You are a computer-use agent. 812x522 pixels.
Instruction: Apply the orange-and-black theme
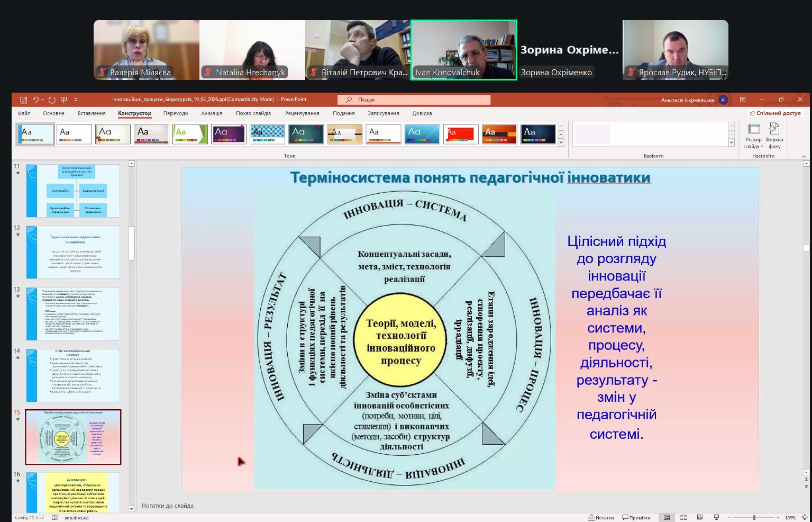(x=499, y=134)
